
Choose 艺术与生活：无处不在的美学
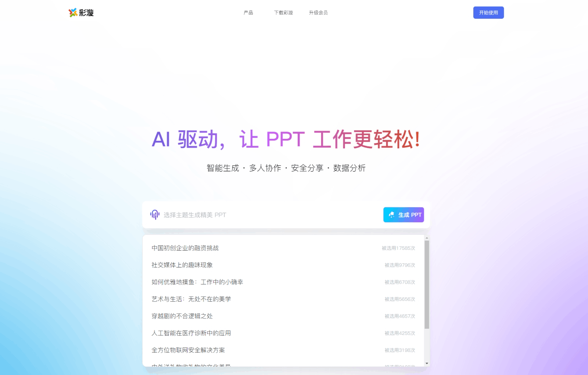(191, 299)
